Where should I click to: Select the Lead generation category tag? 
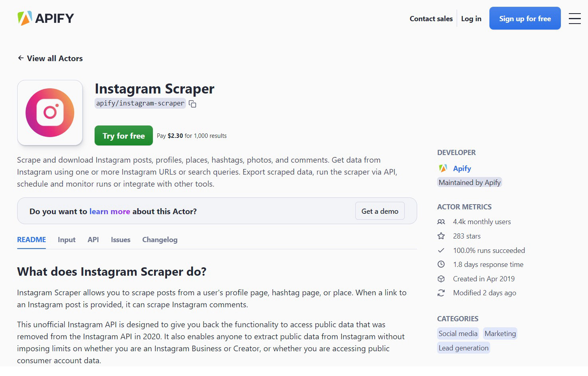[463, 348]
